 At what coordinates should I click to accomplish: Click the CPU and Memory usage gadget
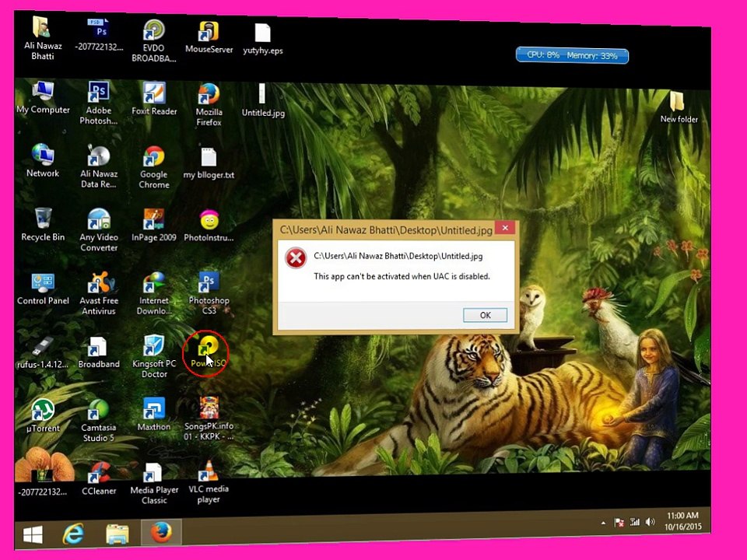point(572,55)
